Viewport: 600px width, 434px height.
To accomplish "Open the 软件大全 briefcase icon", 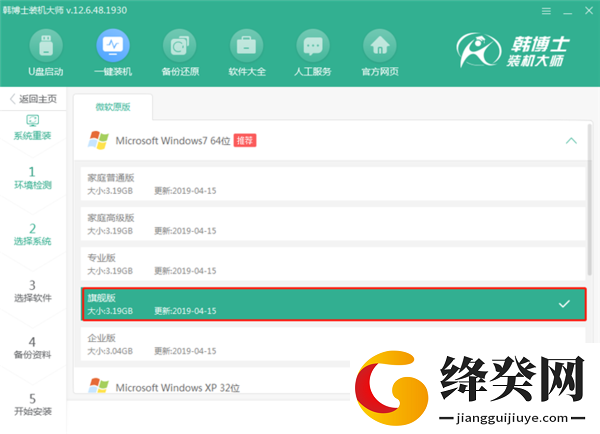I will (246, 46).
